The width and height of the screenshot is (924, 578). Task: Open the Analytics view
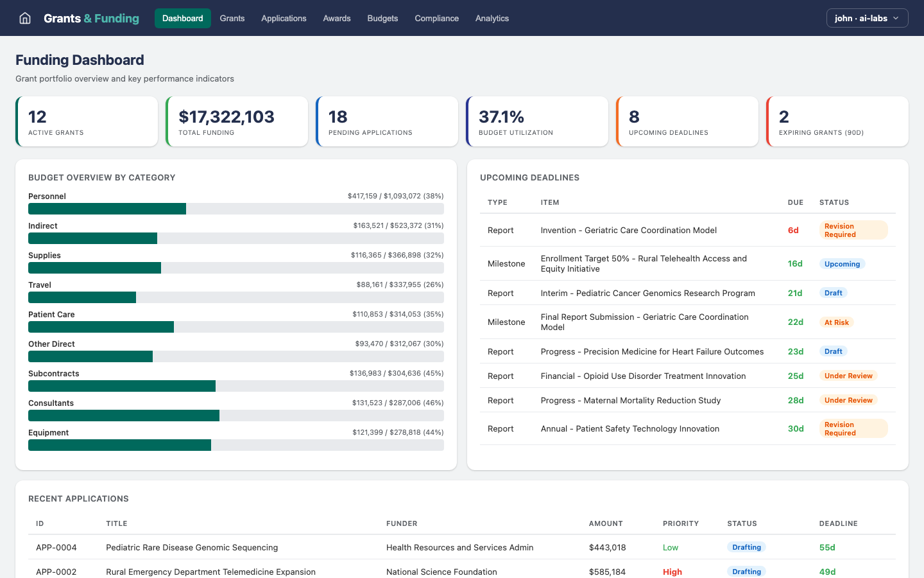492,18
